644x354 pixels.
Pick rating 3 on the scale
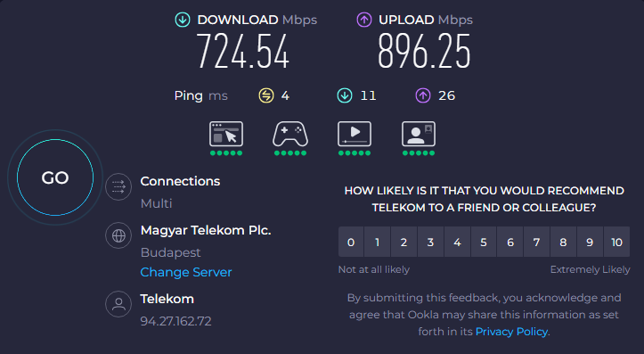430,242
